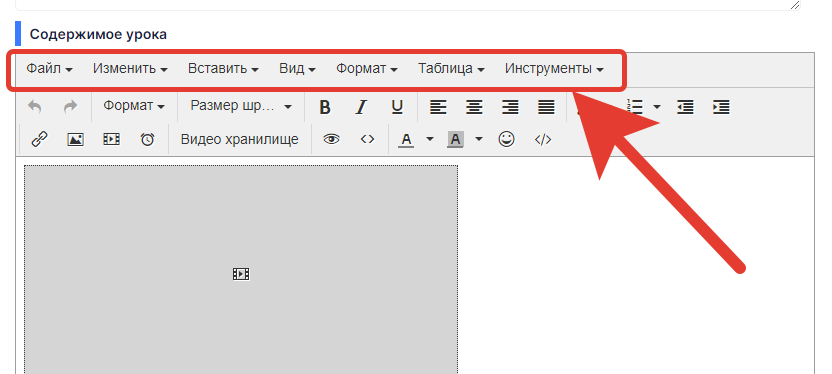Open numbered list style dropdown arrow
Screen dimensions: 832x374
656,107
